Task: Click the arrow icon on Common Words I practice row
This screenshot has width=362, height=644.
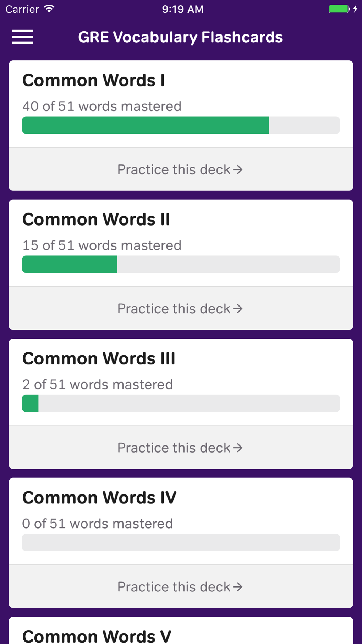Action: (238, 169)
